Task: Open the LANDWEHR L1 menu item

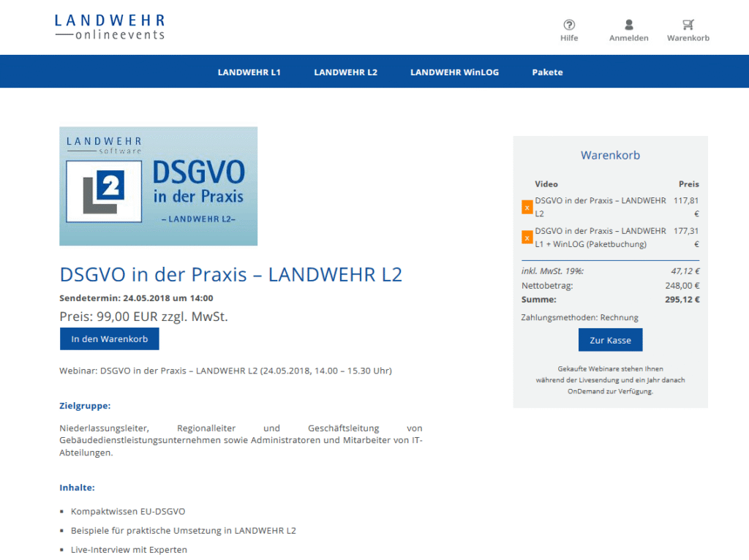Action: 249,72
